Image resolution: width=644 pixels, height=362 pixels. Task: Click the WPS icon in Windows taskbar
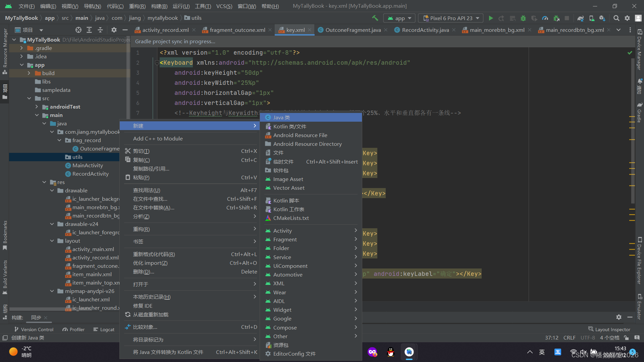(409, 352)
